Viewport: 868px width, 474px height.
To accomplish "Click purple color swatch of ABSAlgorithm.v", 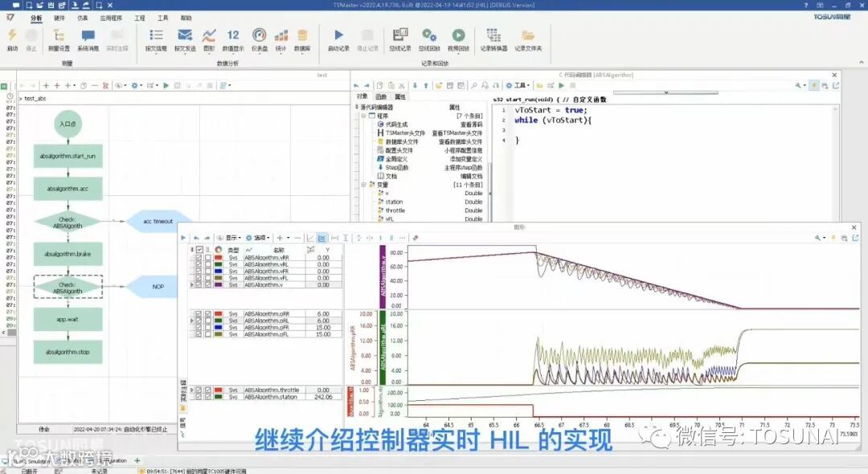I will (218, 284).
